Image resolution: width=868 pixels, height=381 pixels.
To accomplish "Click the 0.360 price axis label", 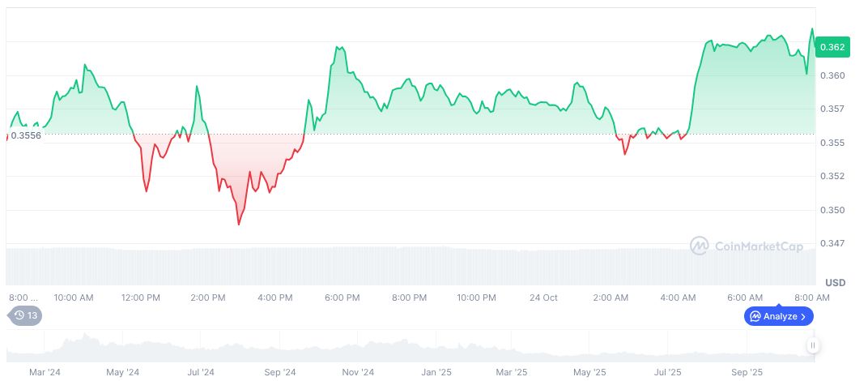I will [834, 75].
